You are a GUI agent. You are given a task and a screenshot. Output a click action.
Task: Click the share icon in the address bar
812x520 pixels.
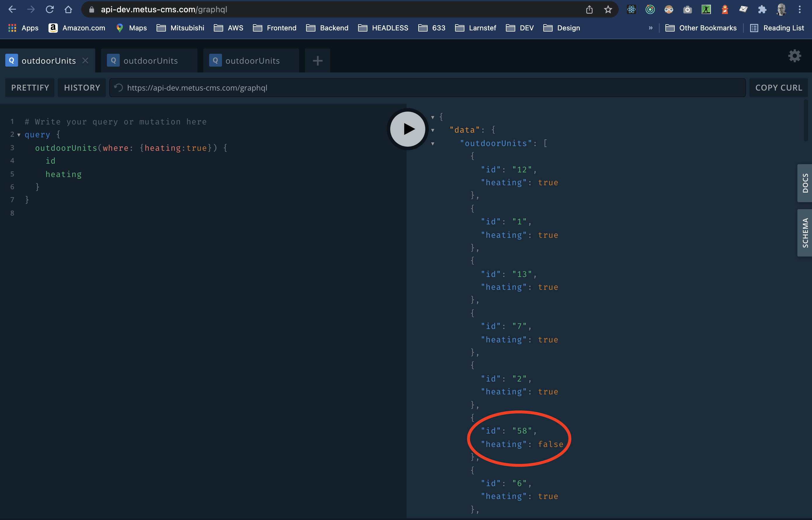point(589,9)
